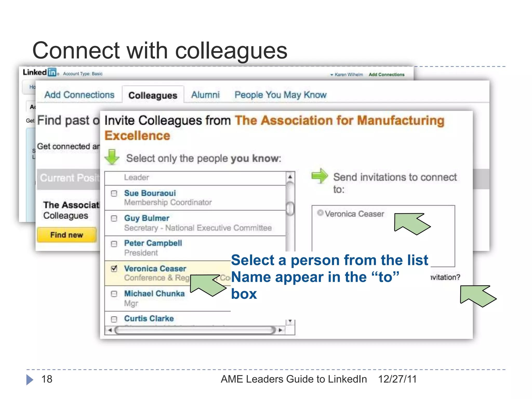Click the horizontal scrollbar thumb

click(x=195, y=330)
